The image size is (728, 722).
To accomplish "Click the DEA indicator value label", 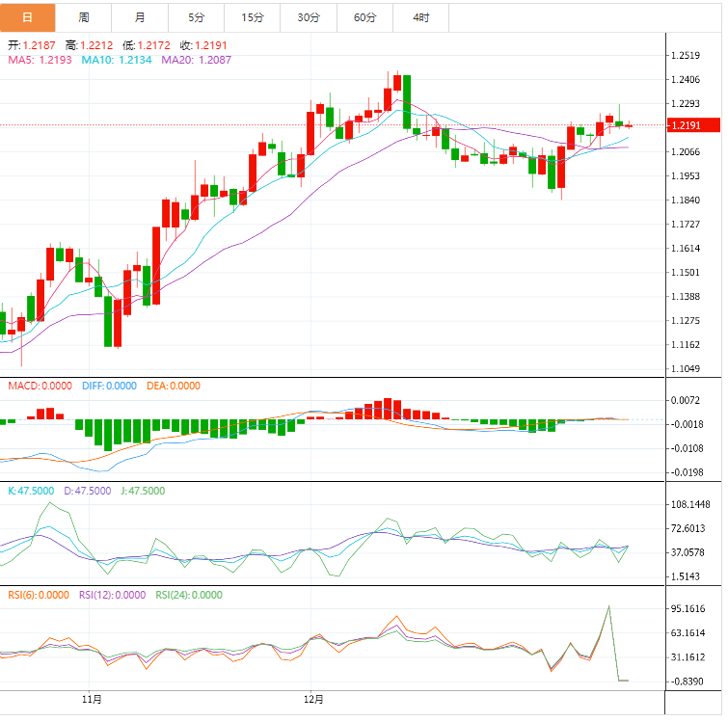I will coord(174,386).
